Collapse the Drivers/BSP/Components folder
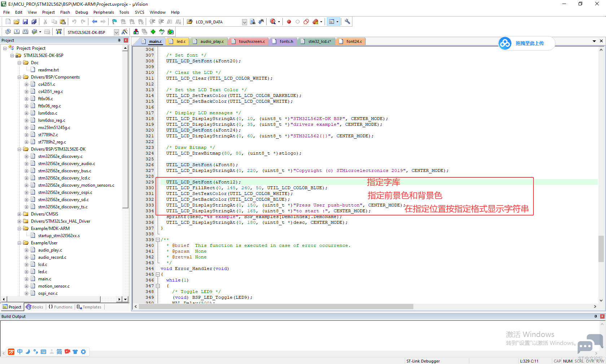Screen dimensions: 606x364 coord(19,77)
